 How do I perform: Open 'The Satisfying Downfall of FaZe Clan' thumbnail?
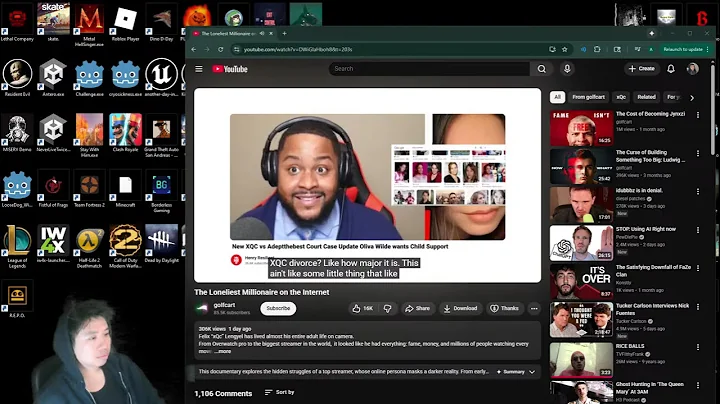581,281
